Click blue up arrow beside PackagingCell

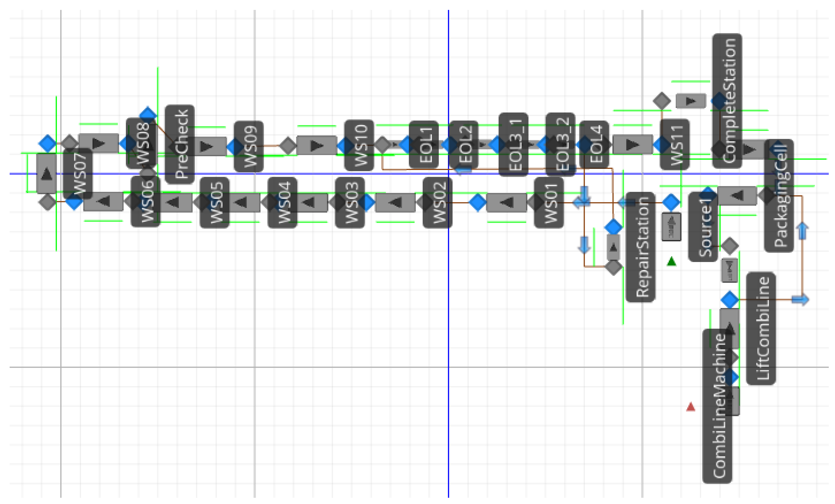coord(802,231)
